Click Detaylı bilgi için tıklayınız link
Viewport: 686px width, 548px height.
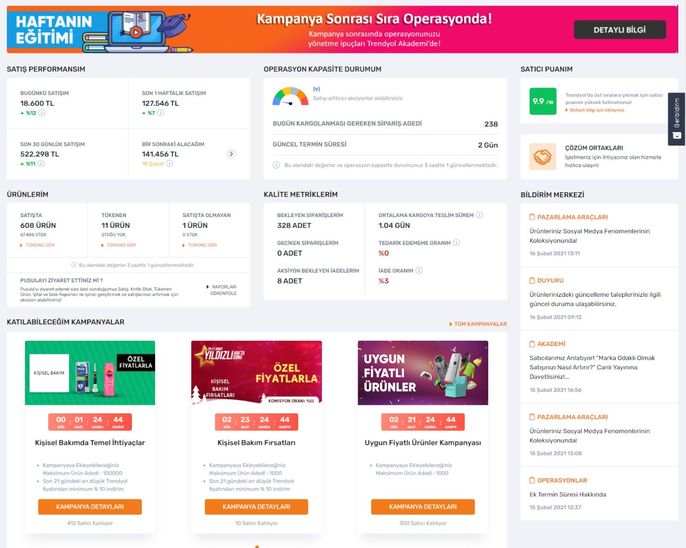(595, 110)
